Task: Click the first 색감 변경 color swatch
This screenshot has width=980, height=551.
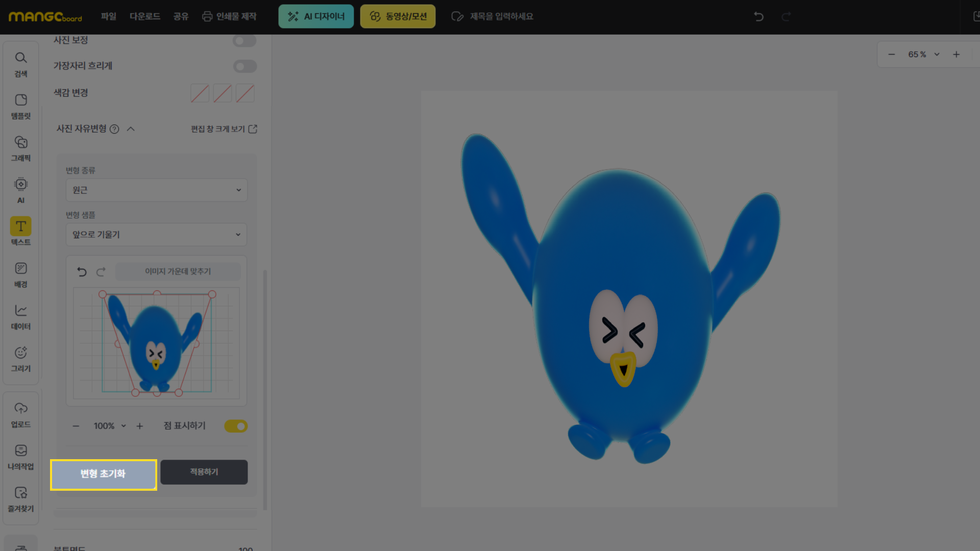Action: point(200,93)
